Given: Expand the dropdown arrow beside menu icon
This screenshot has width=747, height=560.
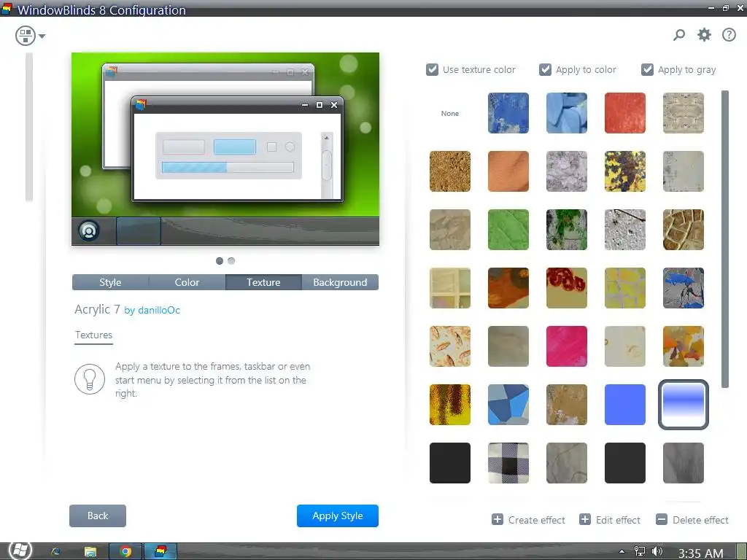Looking at the screenshot, I should click(42, 36).
